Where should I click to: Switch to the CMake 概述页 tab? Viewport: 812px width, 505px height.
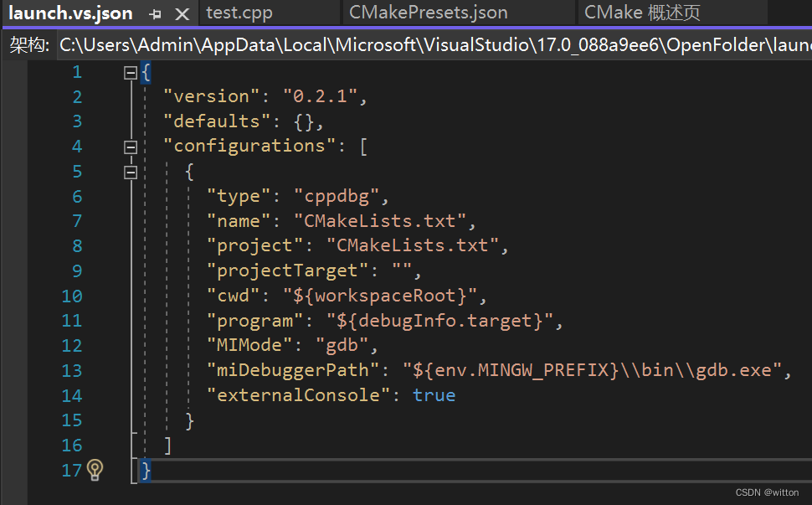pos(639,13)
